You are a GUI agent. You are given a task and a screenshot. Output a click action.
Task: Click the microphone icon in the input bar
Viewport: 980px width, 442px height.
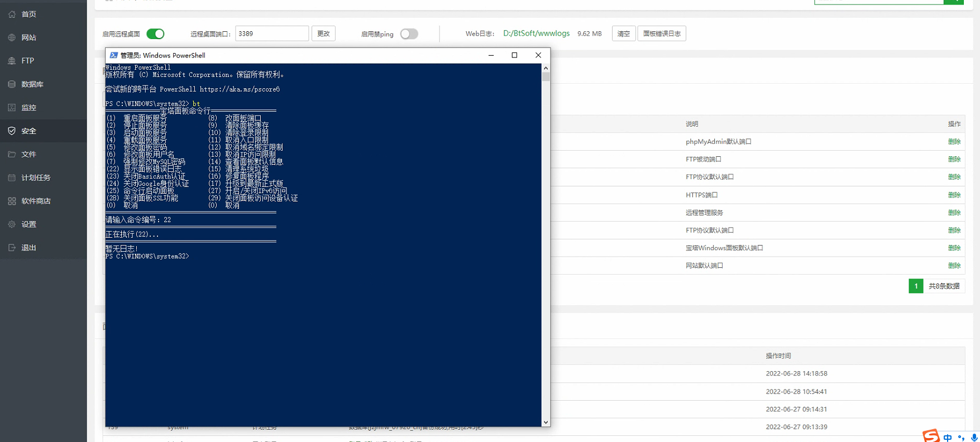tap(974, 438)
